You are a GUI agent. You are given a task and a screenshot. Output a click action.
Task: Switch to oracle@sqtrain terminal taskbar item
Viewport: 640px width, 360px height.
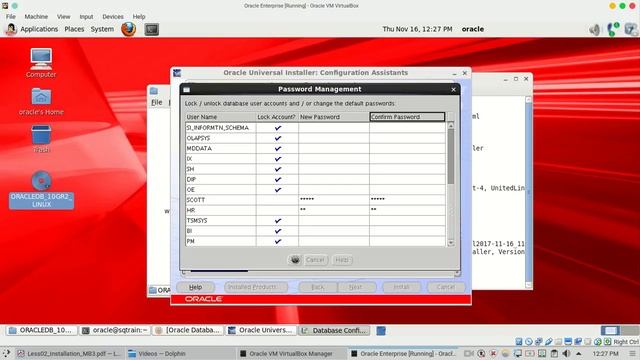tap(116, 331)
